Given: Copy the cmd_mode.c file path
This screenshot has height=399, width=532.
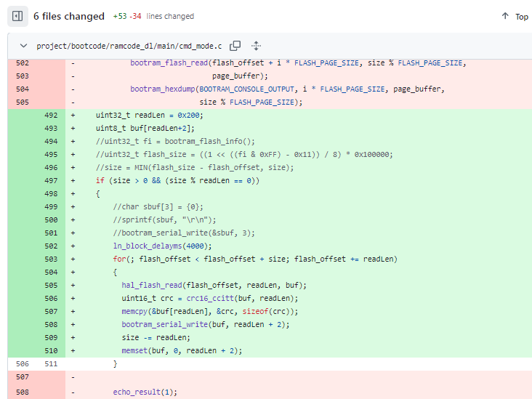Looking at the screenshot, I should click(x=235, y=46).
